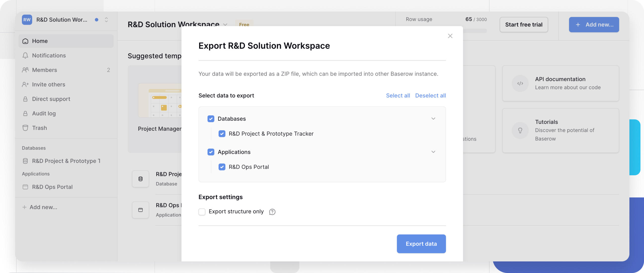
Task: Click the database icon beside R&D Project & Prototype
Action: pos(25,161)
